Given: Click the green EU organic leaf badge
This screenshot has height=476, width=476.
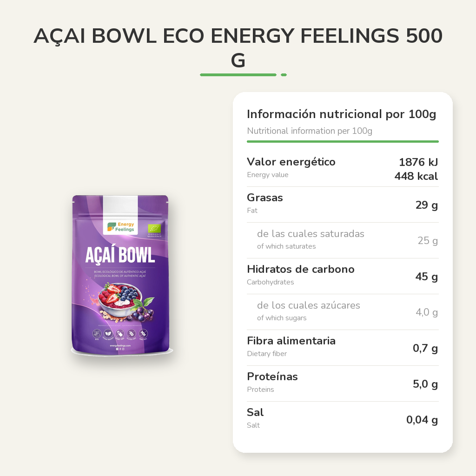Looking at the screenshot, I should point(154,228).
